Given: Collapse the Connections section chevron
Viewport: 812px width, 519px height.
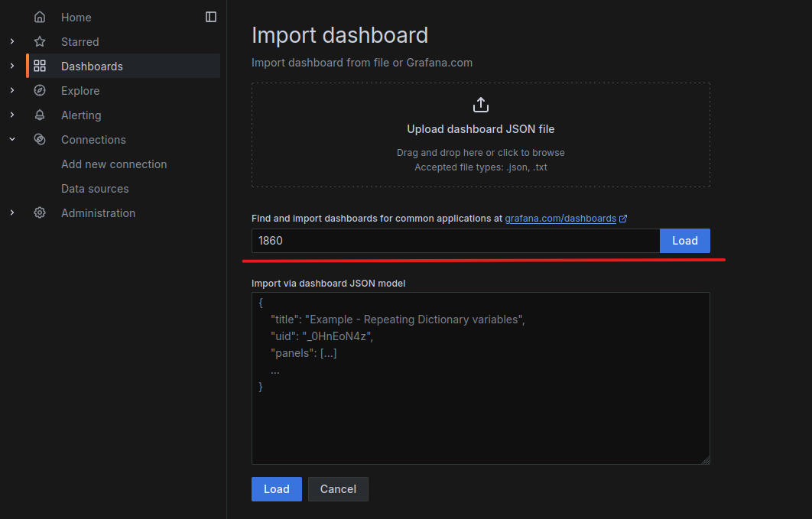Looking at the screenshot, I should [12, 140].
